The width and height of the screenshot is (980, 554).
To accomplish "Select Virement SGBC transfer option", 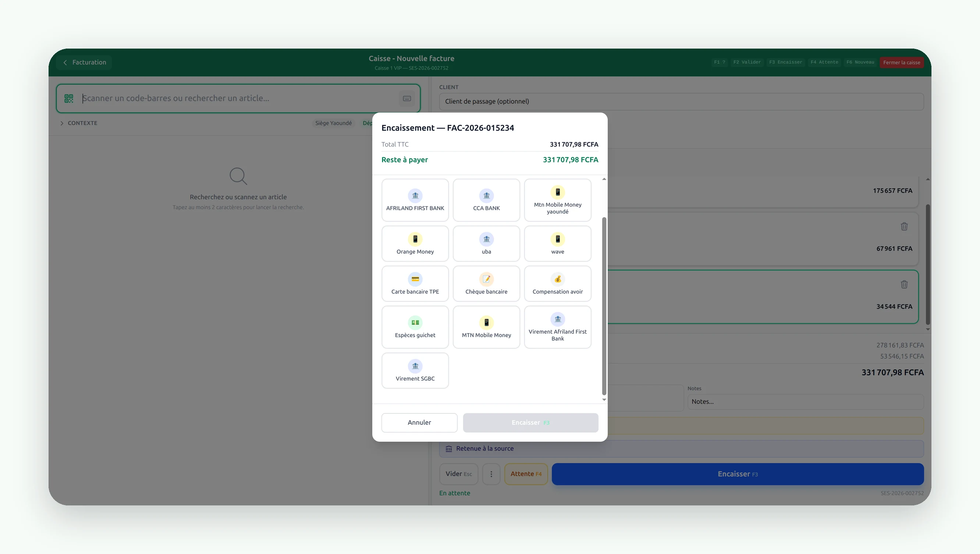I will point(415,370).
